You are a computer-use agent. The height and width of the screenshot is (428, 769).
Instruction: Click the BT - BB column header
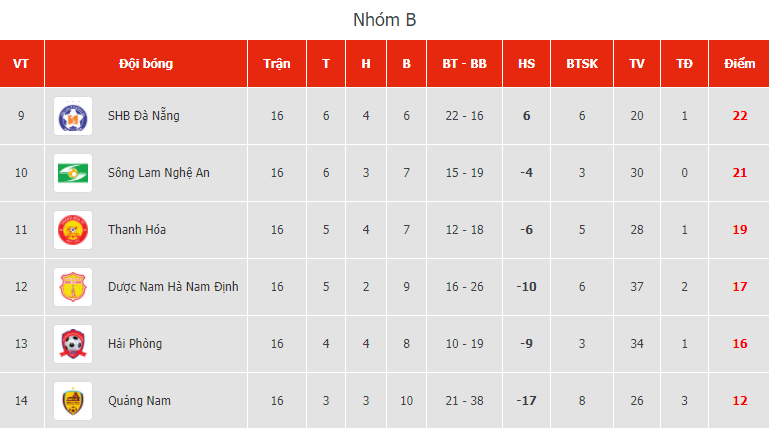[464, 64]
